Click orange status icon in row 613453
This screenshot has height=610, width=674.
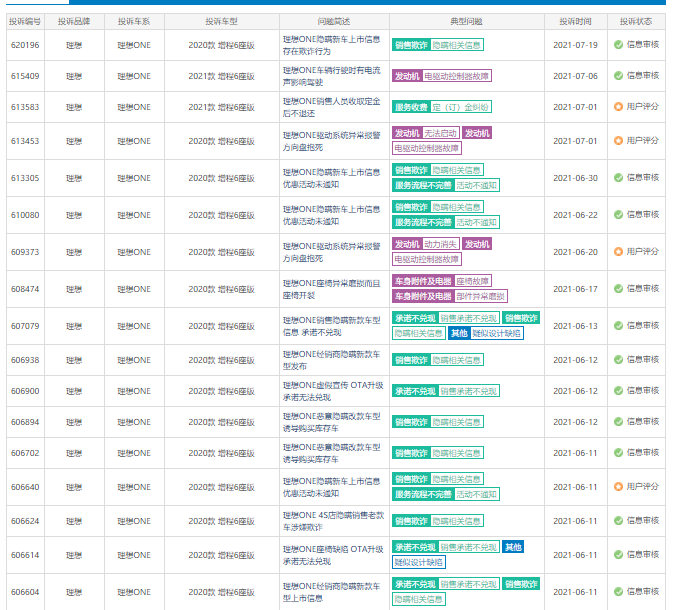[618, 141]
